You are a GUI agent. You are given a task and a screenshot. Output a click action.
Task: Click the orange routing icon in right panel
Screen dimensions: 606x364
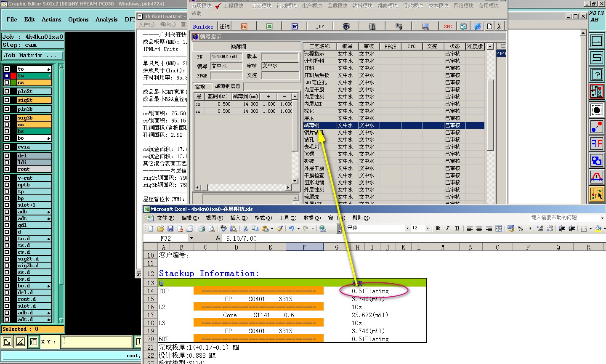(x=597, y=194)
